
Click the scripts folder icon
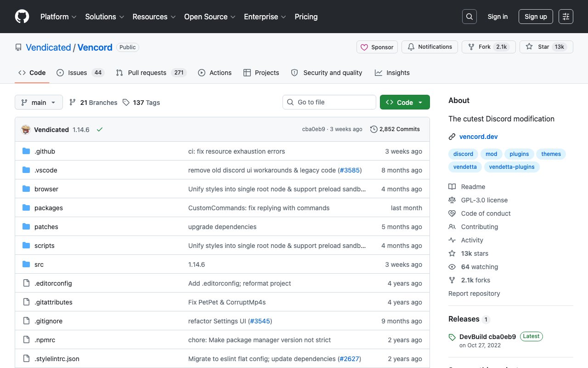(x=26, y=246)
